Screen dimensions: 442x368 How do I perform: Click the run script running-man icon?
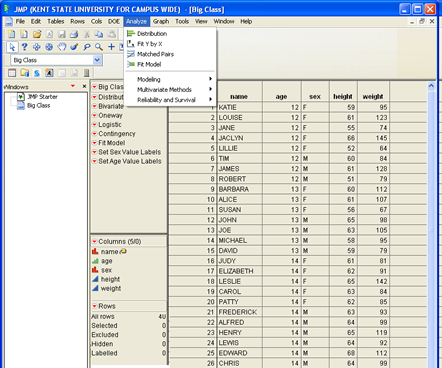[49, 73]
